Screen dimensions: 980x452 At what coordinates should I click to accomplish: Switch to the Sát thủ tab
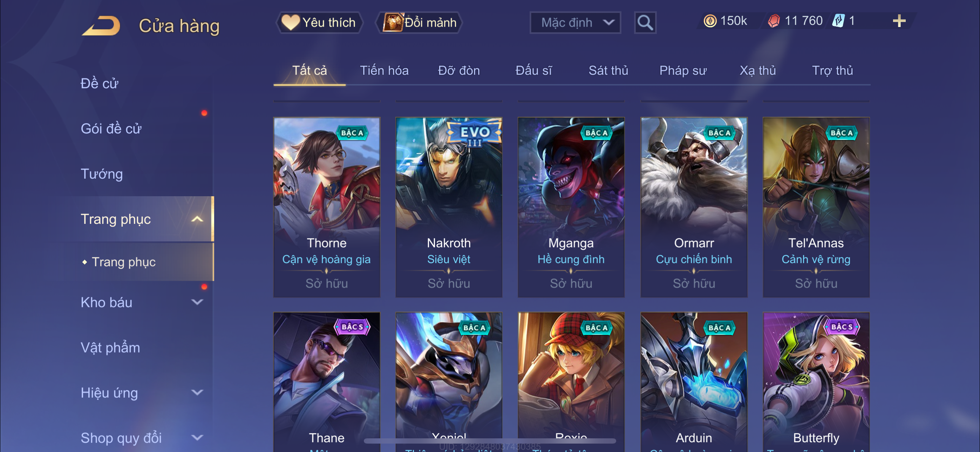pos(608,71)
